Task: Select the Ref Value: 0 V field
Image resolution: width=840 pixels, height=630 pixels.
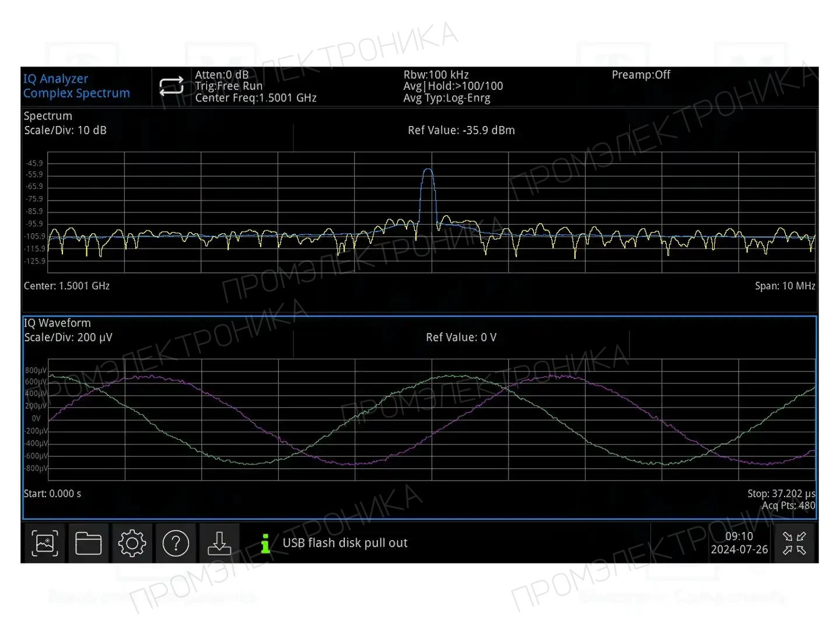Action: click(x=461, y=337)
